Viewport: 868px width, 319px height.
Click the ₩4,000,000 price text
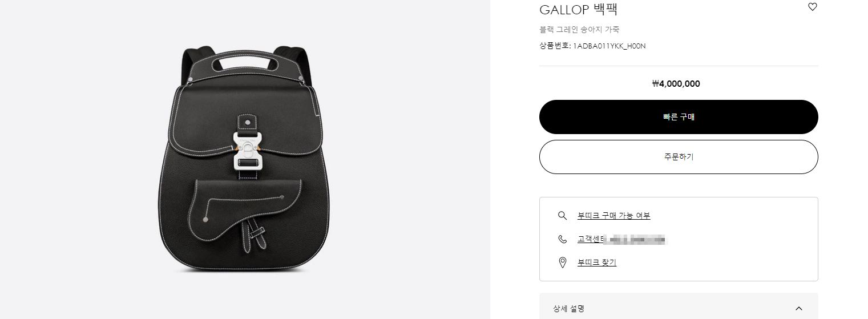tap(676, 84)
